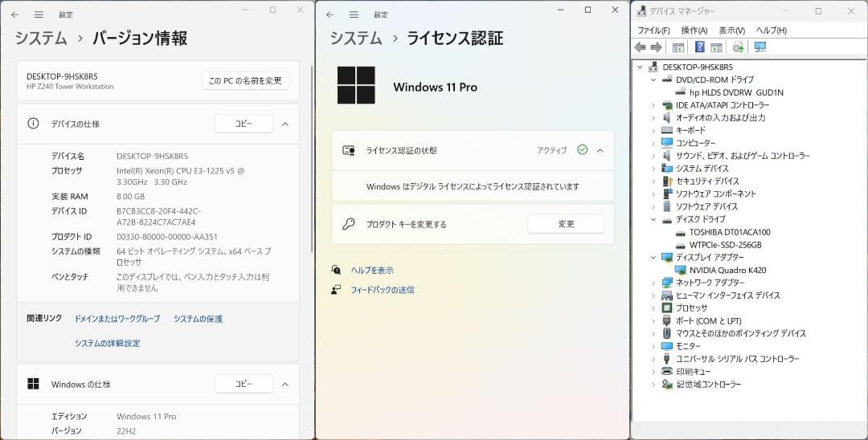Click the コンピューター category icon
This screenshot has width=868, height=440.
pos(667,143)
